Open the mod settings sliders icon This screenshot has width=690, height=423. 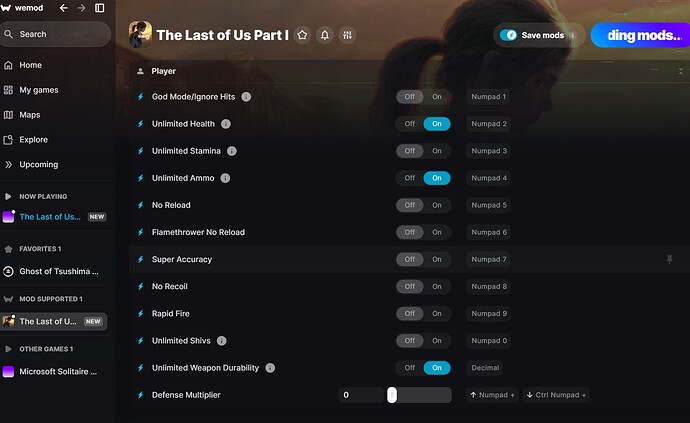[347, 35]
